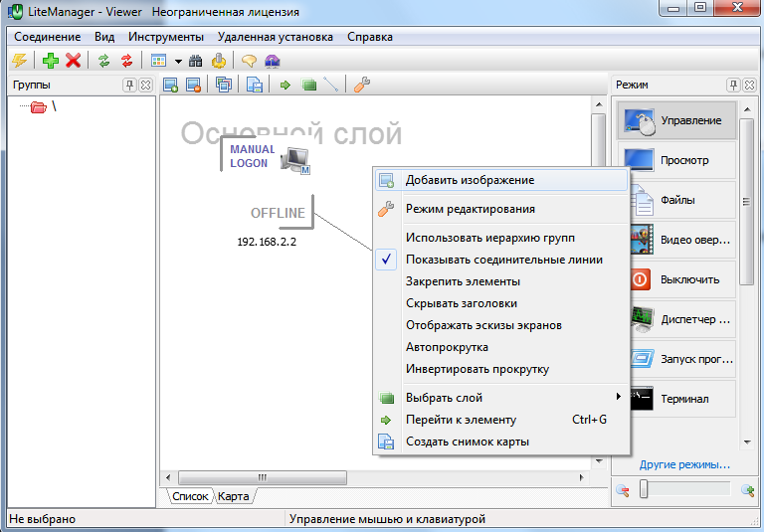Click the zoom slider handle
Screen dimensions: 764x532
(x=644, y=489)
